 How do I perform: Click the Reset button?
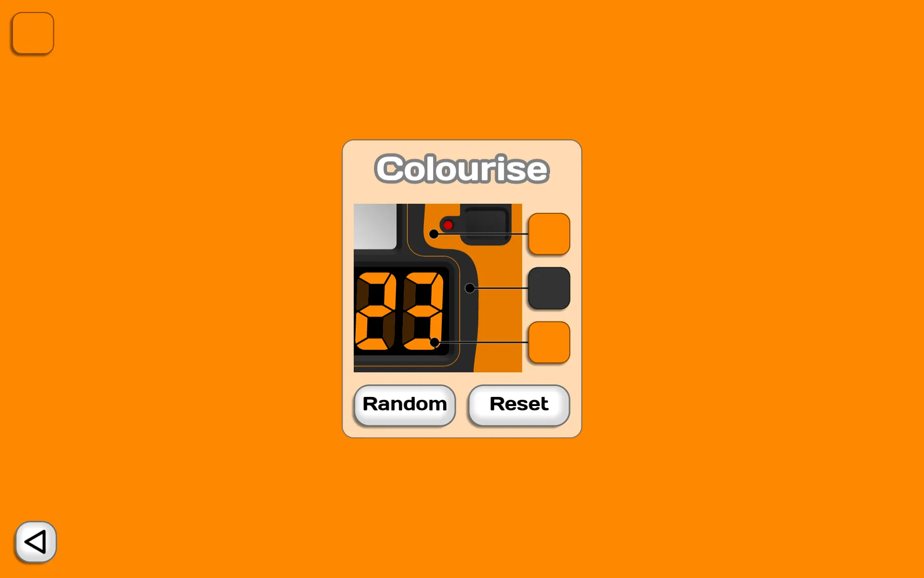coord(518,403)
